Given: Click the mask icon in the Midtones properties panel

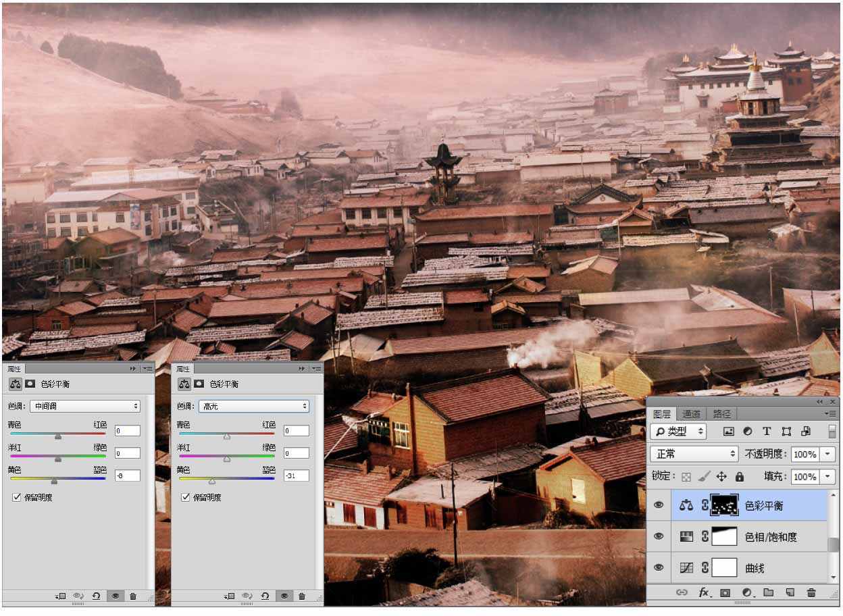Looking at the screenshot, I should coord(30,384).
